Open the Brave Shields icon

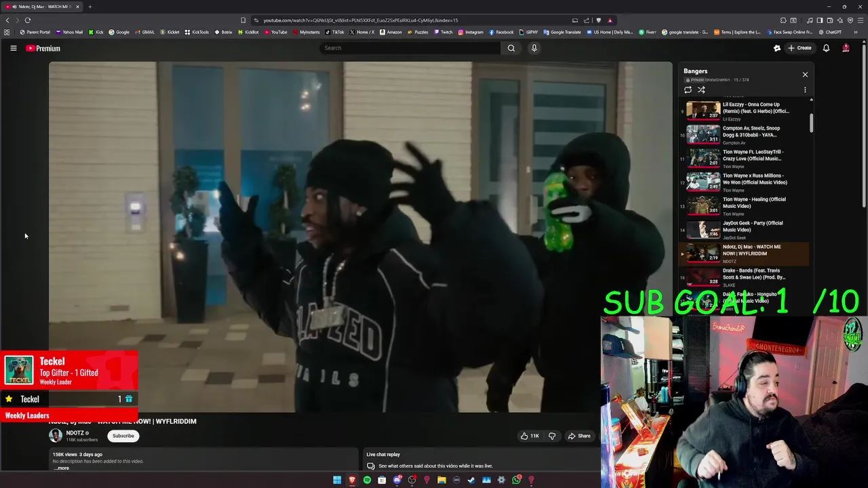point(598,20)
